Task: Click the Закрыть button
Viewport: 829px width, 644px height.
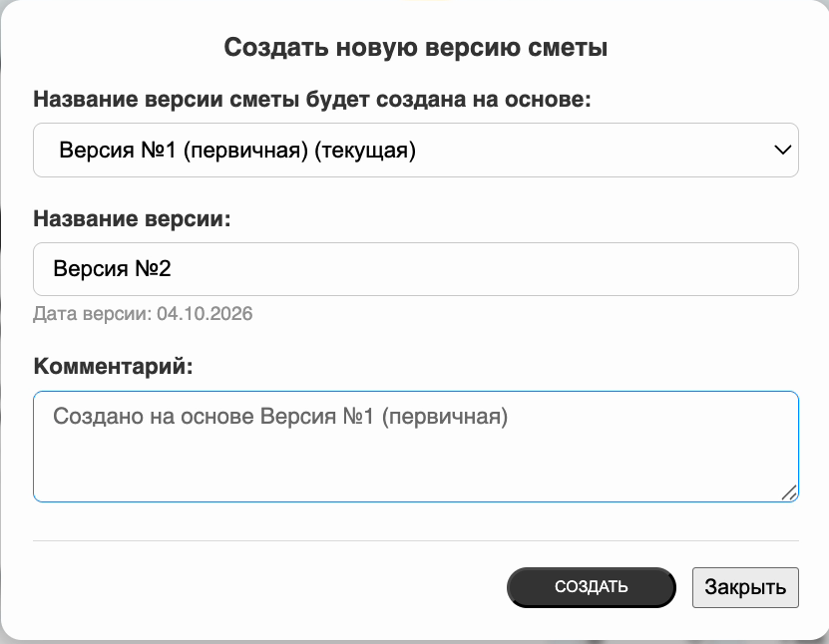Action: pyautogui.click(x=745, y=587)
